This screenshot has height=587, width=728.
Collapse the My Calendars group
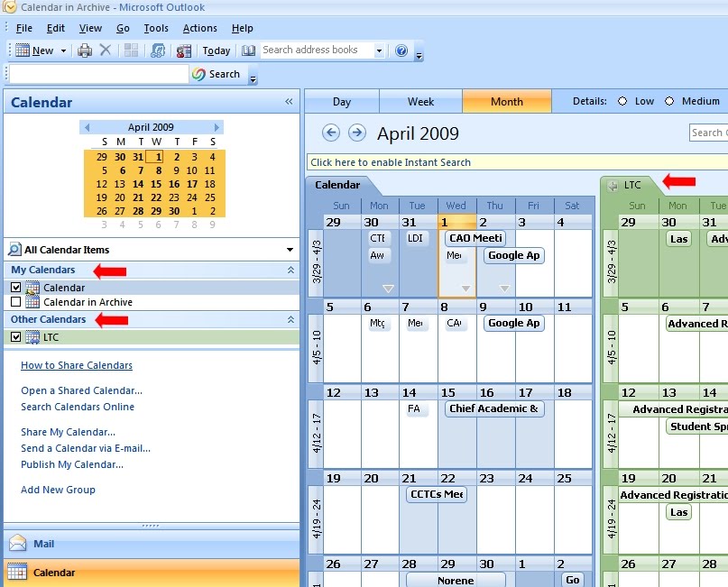[x=290, y=270]
